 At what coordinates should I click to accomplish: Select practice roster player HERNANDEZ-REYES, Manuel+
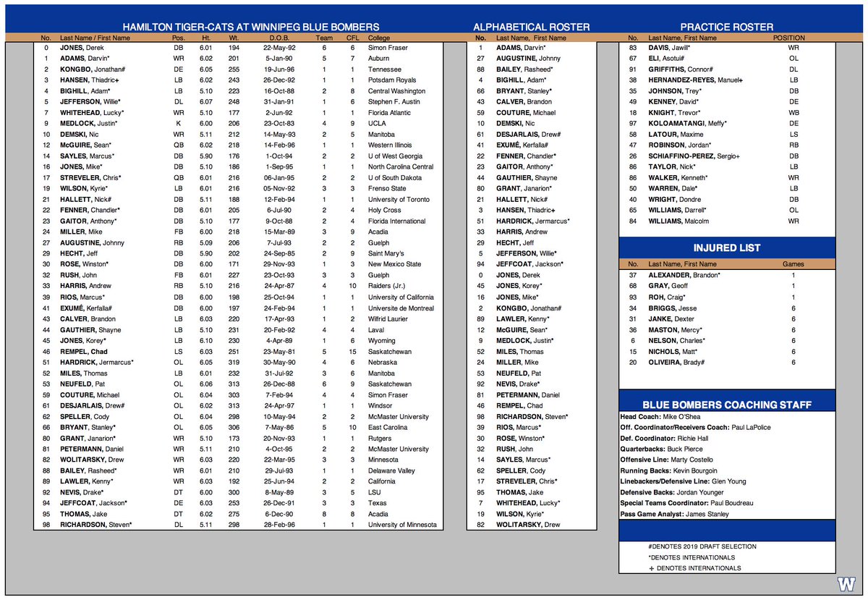(696, 80)
